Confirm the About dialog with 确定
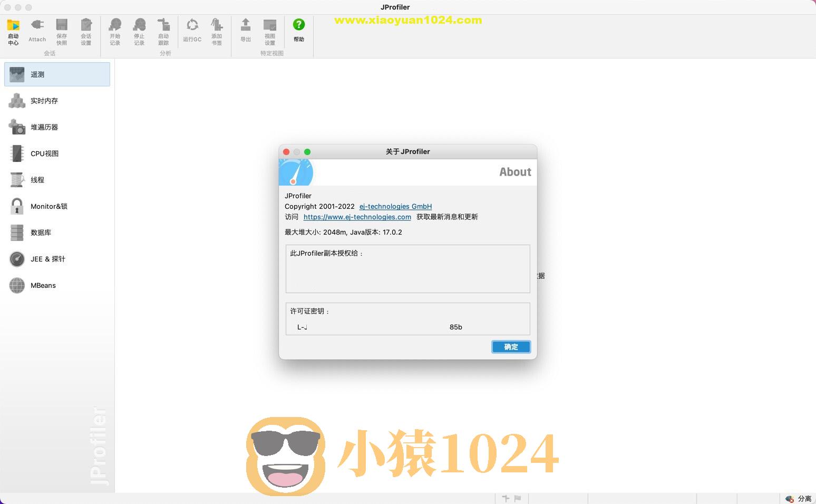 click(x=510, y=346)
